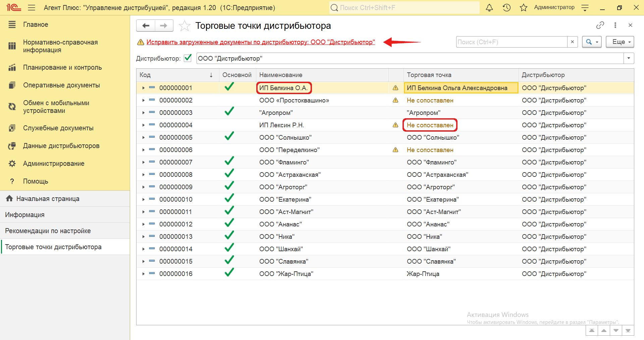Open form's three-dot options menu

tap(615, 25)
